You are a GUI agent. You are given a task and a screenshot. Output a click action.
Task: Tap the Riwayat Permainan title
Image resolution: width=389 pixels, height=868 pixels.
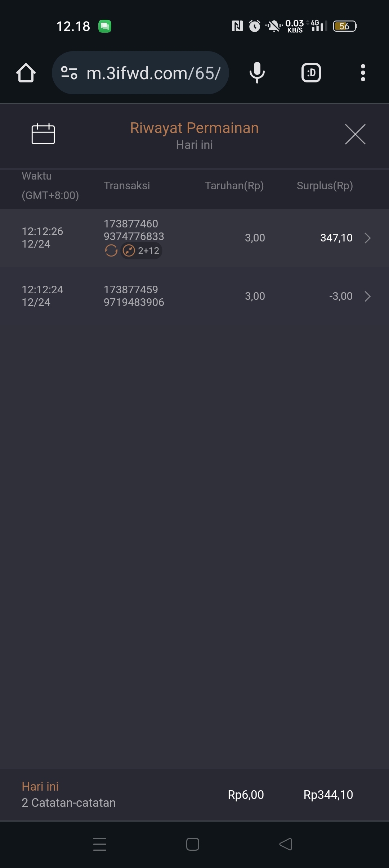194,128
